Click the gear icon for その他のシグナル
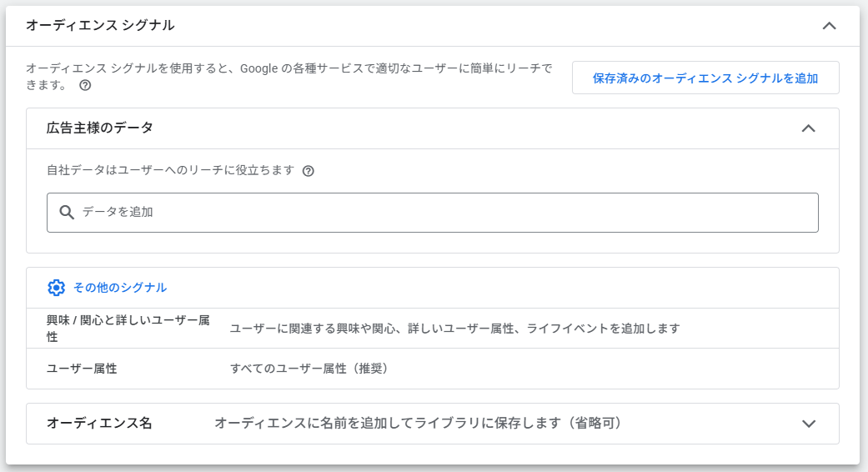This screenshot has width=868, height=472. (56, 288)
